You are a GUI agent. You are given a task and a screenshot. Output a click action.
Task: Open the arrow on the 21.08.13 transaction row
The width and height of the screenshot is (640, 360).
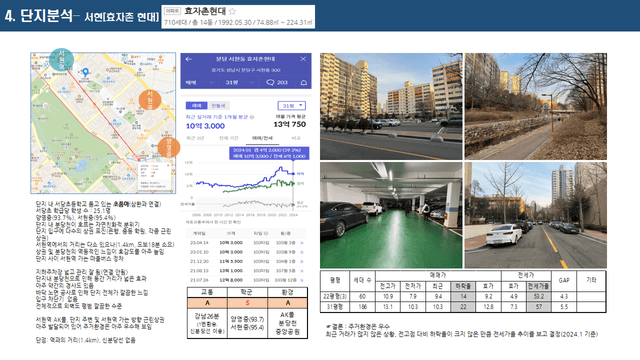tap(302, 271)
